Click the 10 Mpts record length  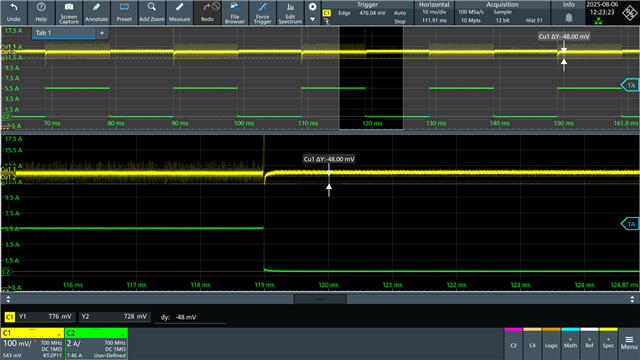(x=471, y=20)
